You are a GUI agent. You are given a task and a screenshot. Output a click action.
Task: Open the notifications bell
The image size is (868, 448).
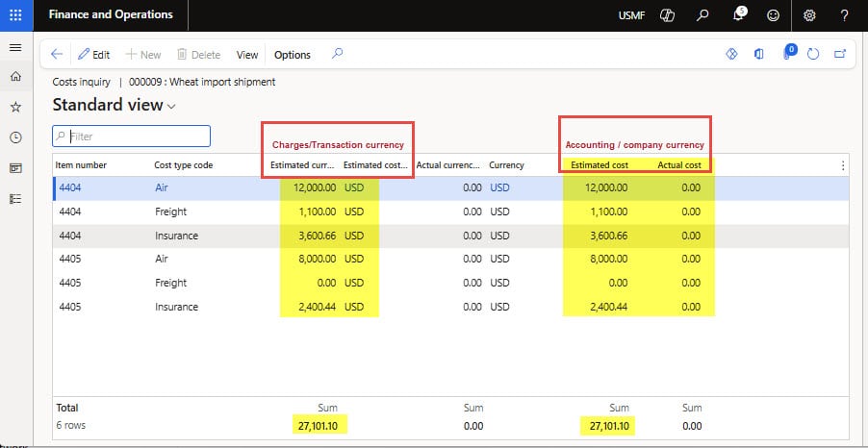tap(738, 15)
